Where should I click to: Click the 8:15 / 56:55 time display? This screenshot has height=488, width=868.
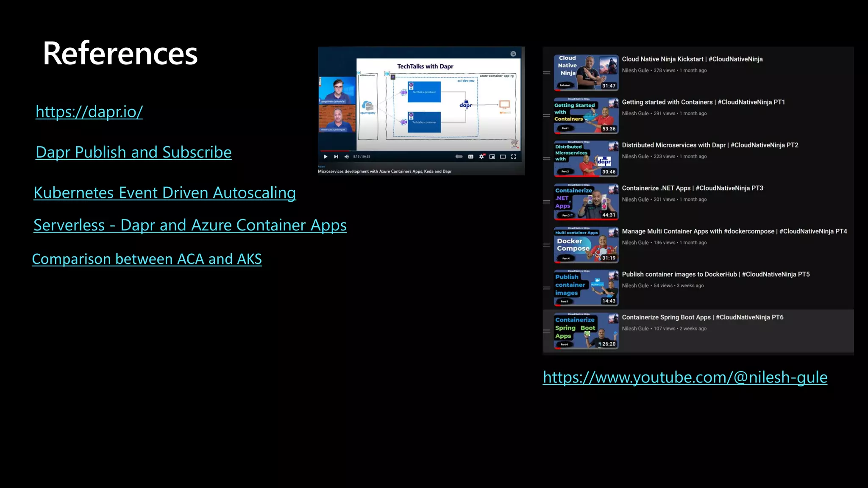point(362,157)
